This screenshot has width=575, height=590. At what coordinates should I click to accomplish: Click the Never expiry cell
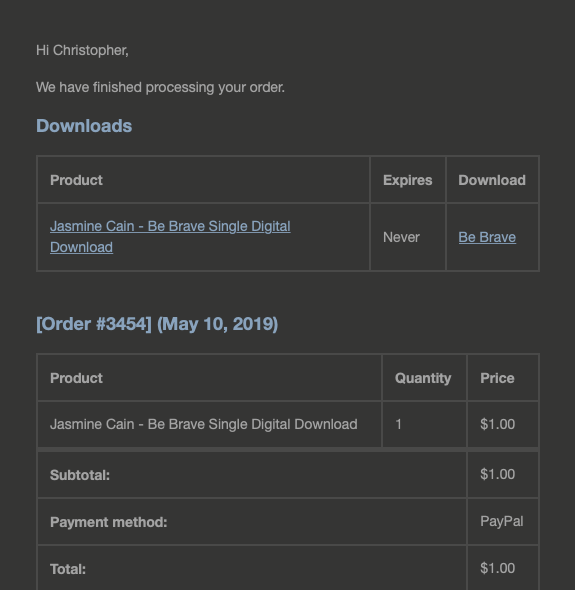point(401,237)
